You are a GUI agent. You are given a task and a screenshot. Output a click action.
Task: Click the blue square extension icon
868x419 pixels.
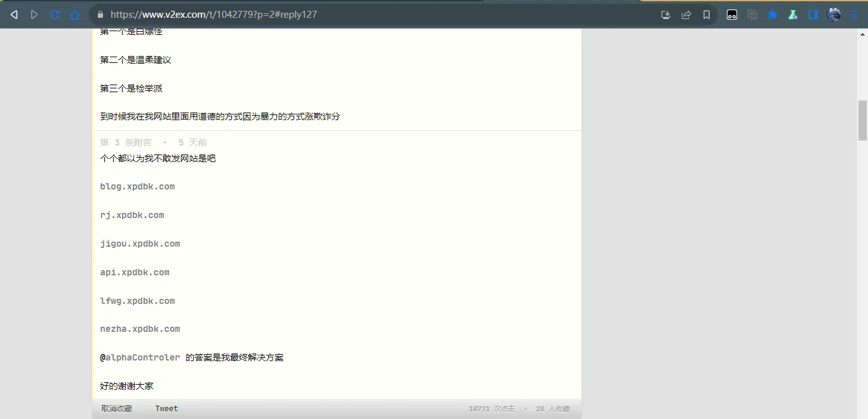813,15
